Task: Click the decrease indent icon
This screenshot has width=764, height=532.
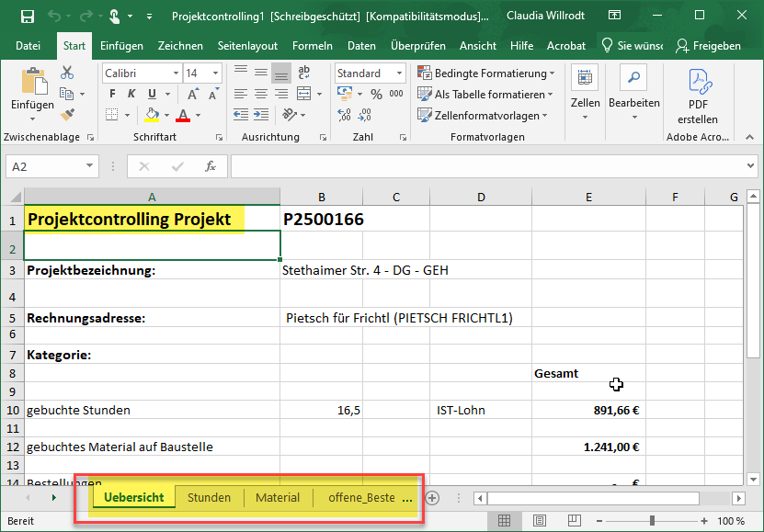Action: [x=241, y=114]
